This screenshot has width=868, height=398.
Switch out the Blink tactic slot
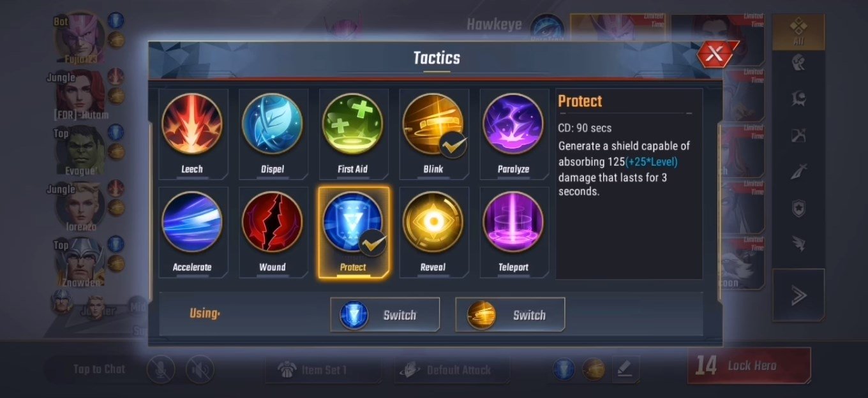[x=510, y=314]
